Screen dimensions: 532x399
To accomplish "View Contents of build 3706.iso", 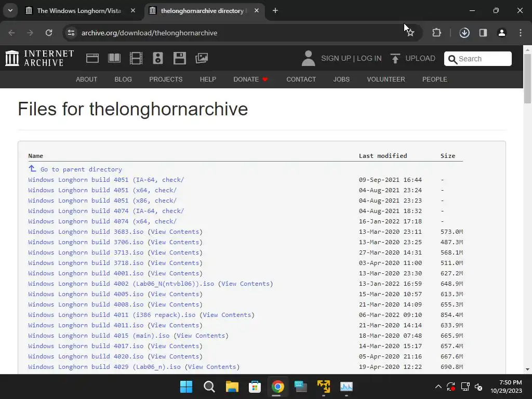I will tap(175, 242).
